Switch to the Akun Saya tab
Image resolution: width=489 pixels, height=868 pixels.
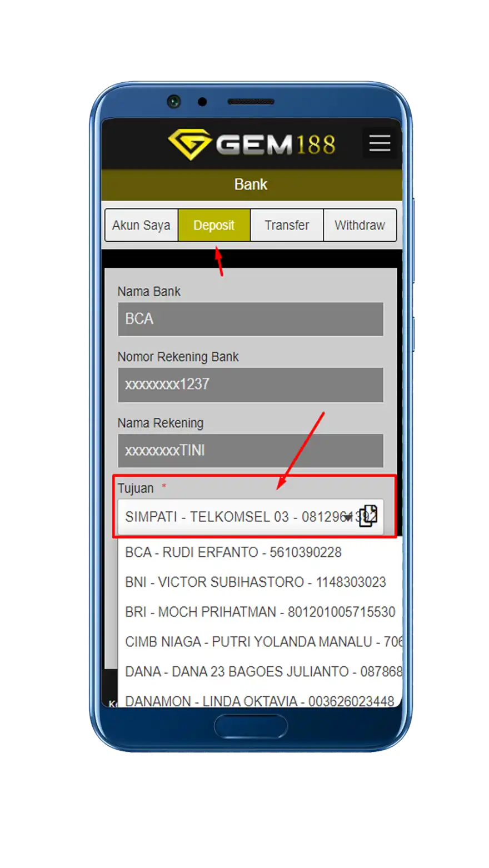141,225
